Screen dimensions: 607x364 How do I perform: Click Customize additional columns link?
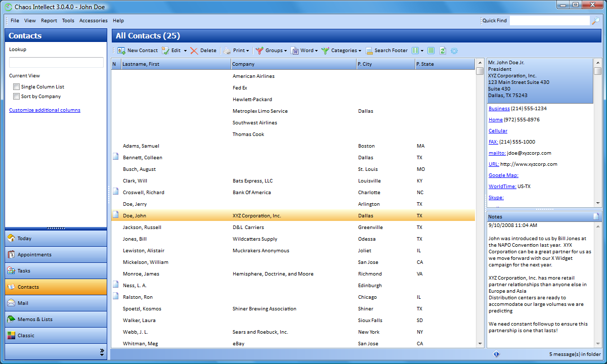[45, 110]
